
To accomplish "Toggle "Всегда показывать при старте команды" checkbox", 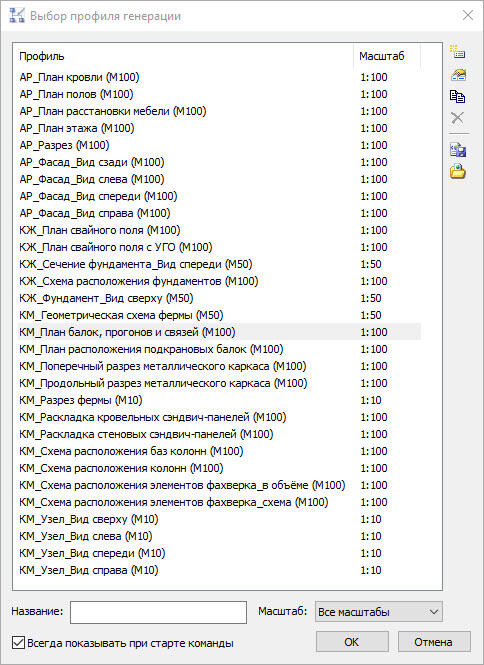I will pyautogui.click(x=18, y=643).
